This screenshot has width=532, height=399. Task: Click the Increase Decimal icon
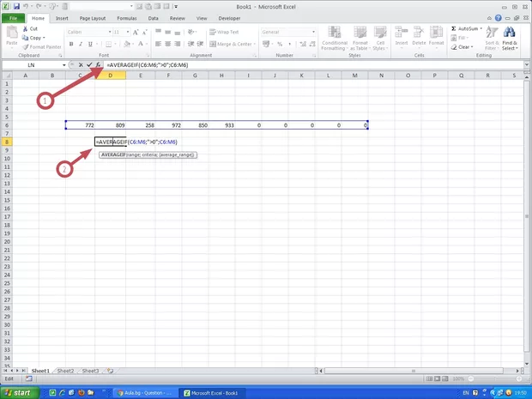(303, 44)
